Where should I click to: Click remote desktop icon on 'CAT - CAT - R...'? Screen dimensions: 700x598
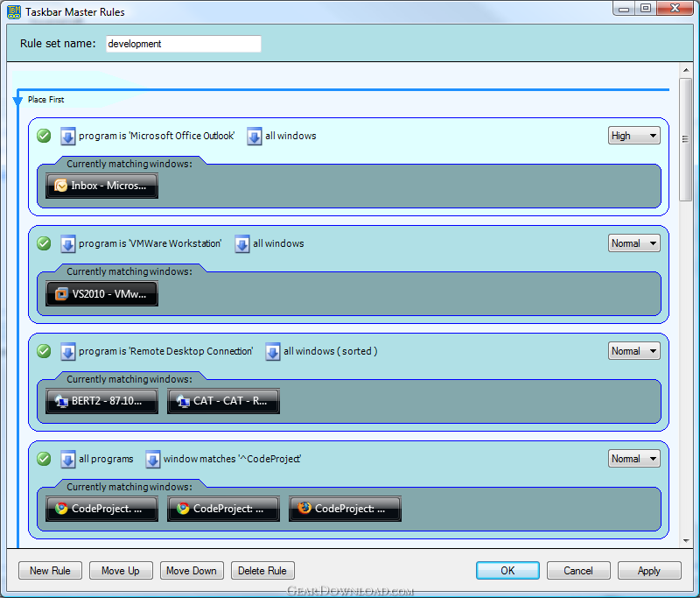[x=183, y=401]
